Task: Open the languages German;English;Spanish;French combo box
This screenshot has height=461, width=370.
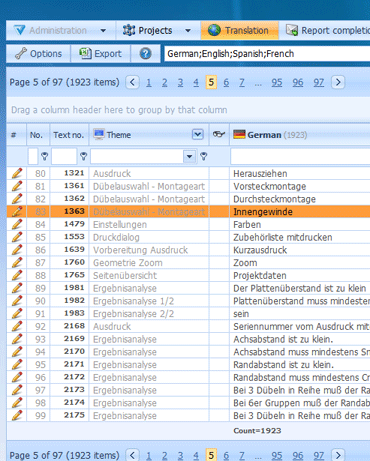Action: click(267, 54)
